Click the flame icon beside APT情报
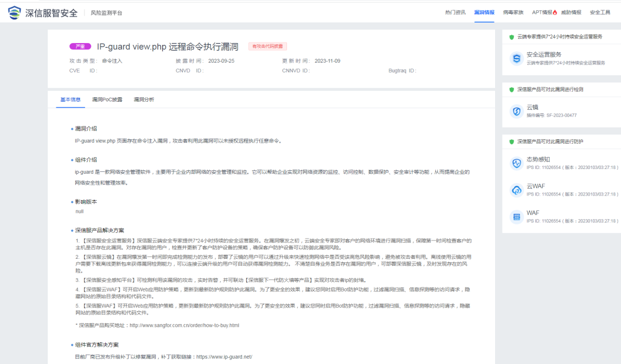621x364 pixels. coord(555,12)
